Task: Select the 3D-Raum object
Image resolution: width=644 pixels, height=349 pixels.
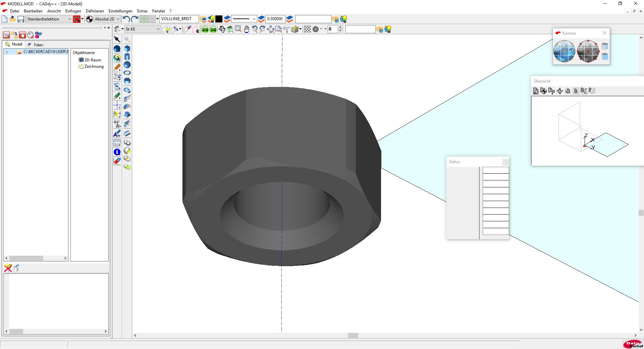Action: [x=90, y=60]
